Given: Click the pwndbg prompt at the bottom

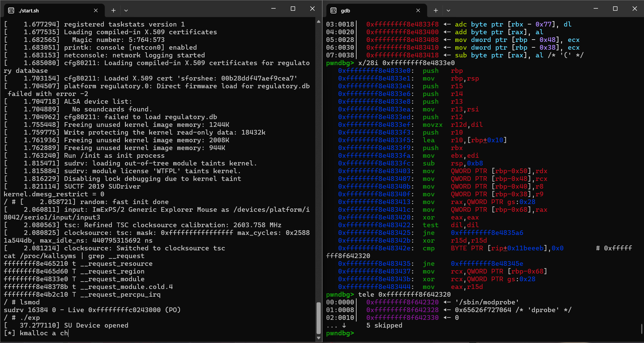Looking at the screenshot, I should (x=340, y=333).
